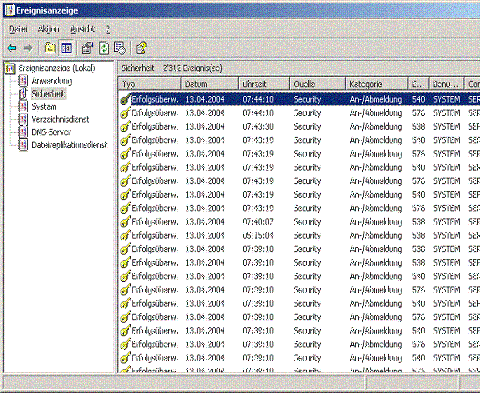Open the Datei menu
This screenshot has height=393, width=480.
point(18,29)
